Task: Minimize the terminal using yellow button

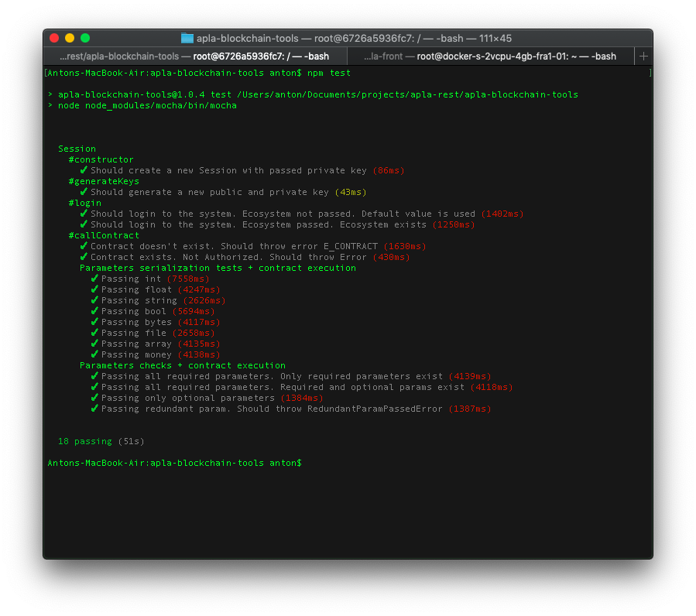Action: (x=70, y=38)
